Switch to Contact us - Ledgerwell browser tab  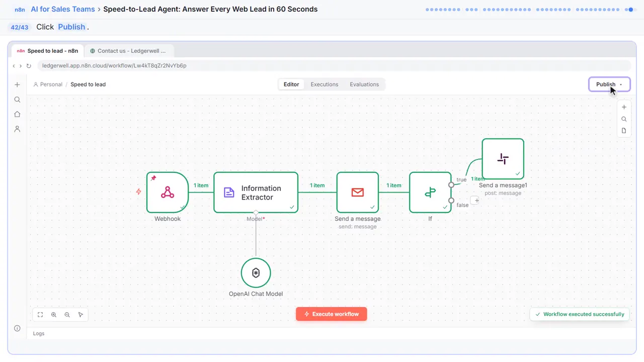pyautogui.click(x=129, y=51)
